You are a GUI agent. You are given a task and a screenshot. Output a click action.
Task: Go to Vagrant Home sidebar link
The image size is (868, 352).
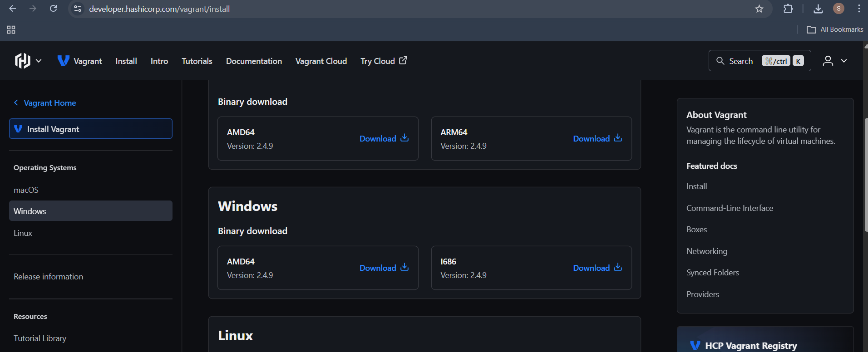point(45,103)
